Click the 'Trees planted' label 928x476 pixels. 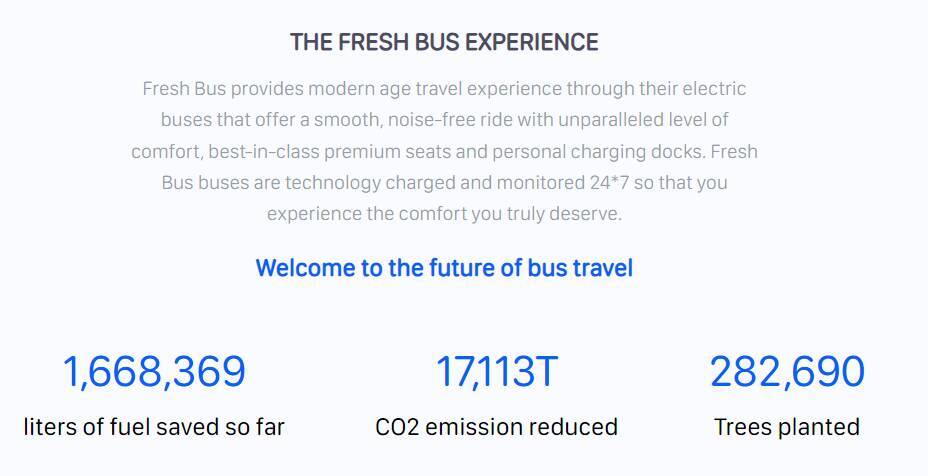(787, 427)
